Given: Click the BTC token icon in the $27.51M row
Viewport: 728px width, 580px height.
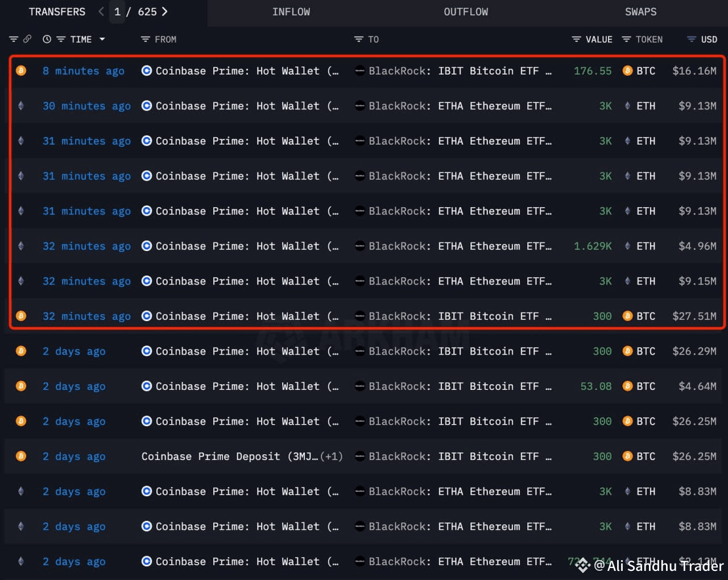Looking at the screenshot, I should click(628, 316).
